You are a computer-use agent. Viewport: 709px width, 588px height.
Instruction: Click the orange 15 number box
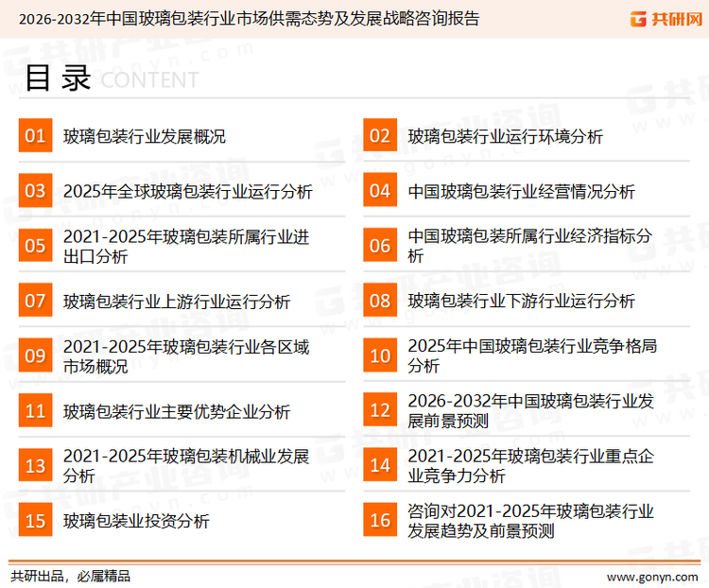(35, 520)
